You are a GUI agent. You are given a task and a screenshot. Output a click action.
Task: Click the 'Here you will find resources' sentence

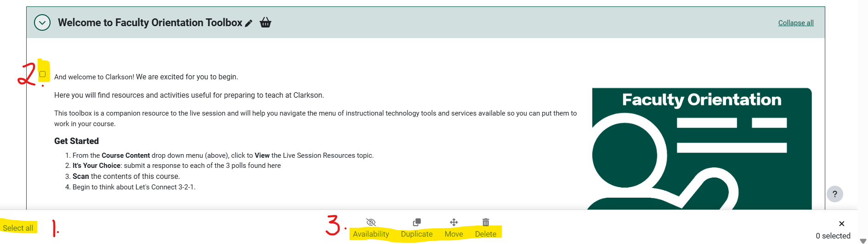pos(189,95)
